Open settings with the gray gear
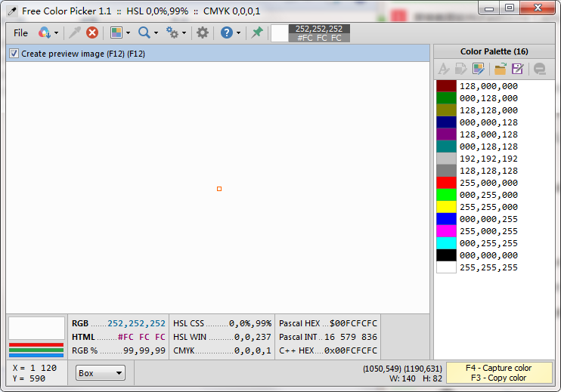The height and width of the screenshot is (392, 561). [x=203, y=33]
